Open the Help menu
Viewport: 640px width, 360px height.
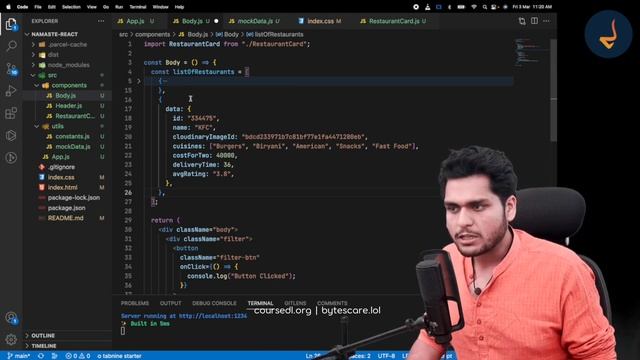tap(179, 7)
